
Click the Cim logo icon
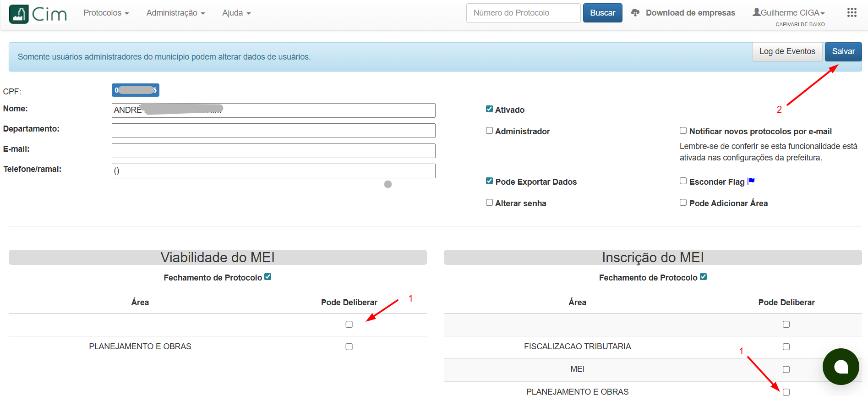pyautogui.click(x=19, y=14)
